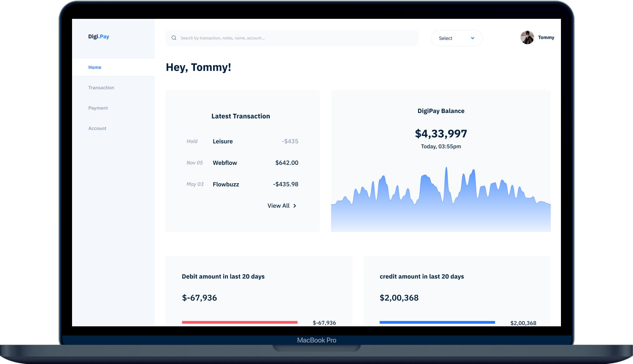Click the search magnifier icon
Image resolution: width=633 pixels, height=364 pixels.
click(x=174, y=38)
